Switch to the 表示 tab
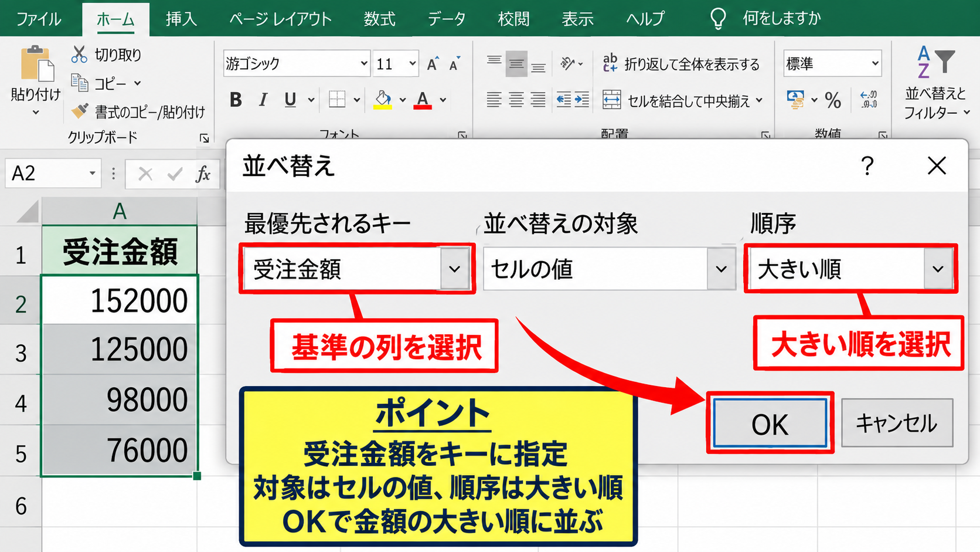This screenshot has height=552, width=980. pyautogui.click(x=577, y=19)
